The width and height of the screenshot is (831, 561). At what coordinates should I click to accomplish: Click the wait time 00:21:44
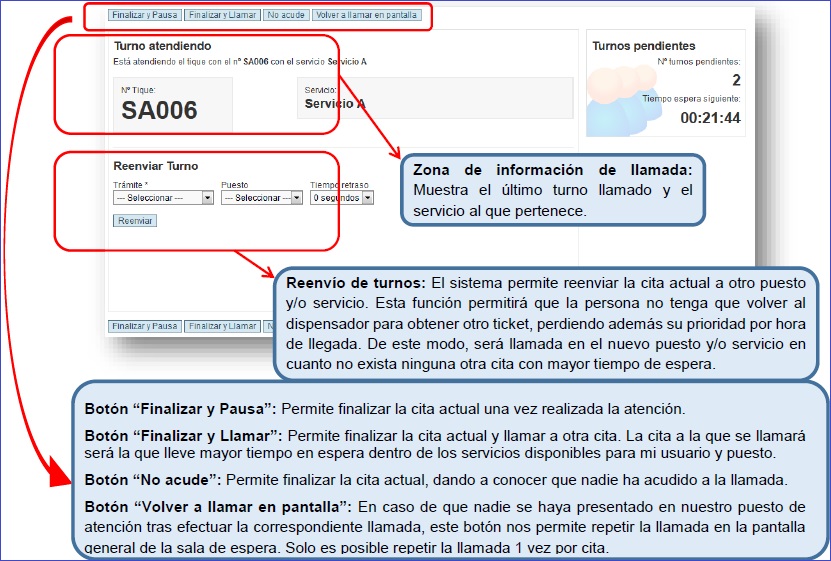[710, 118]
